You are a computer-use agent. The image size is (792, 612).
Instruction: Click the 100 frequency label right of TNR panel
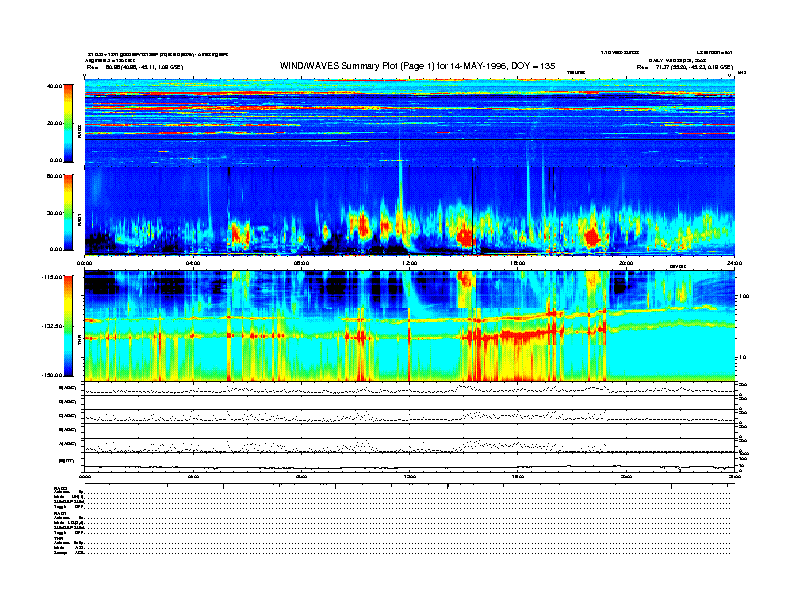[x=743, y=296]
